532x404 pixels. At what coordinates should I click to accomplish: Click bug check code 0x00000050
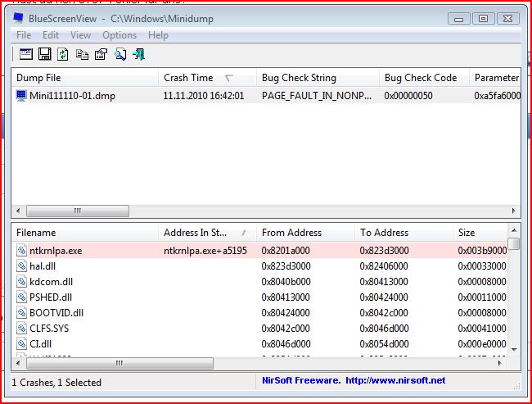[408, 96]
